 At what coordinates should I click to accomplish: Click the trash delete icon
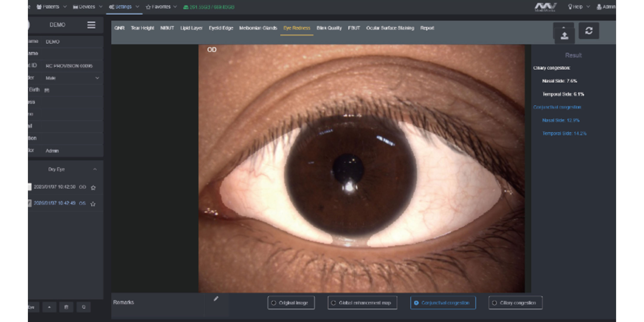pyautogui.click(x=66, y=307)
